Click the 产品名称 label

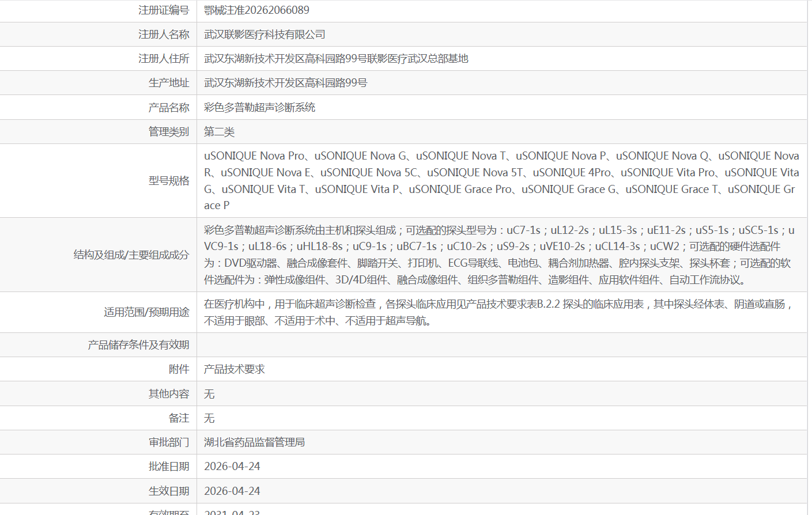point(169,108)
